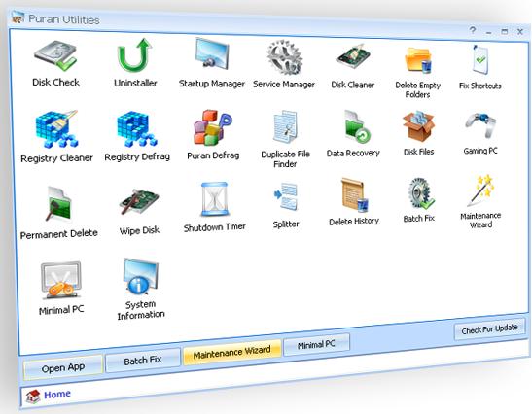The width and height of the screenshot is (532, 414).
Task: Open the Minimal PC icon in grid
Action: click(61, 281)
